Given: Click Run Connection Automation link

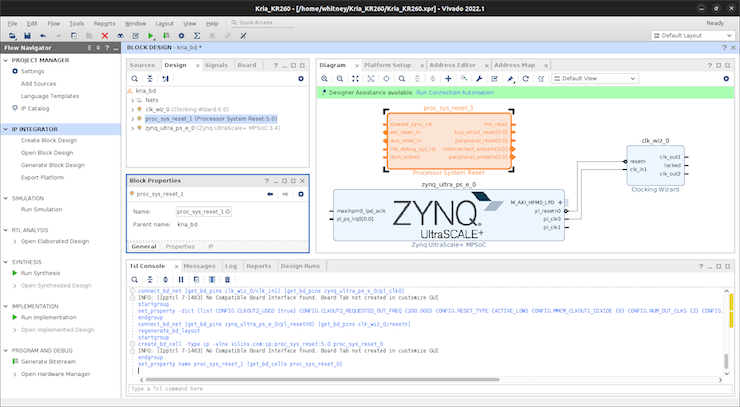Looking at the screenshot, I should click(x=455, y=93).
